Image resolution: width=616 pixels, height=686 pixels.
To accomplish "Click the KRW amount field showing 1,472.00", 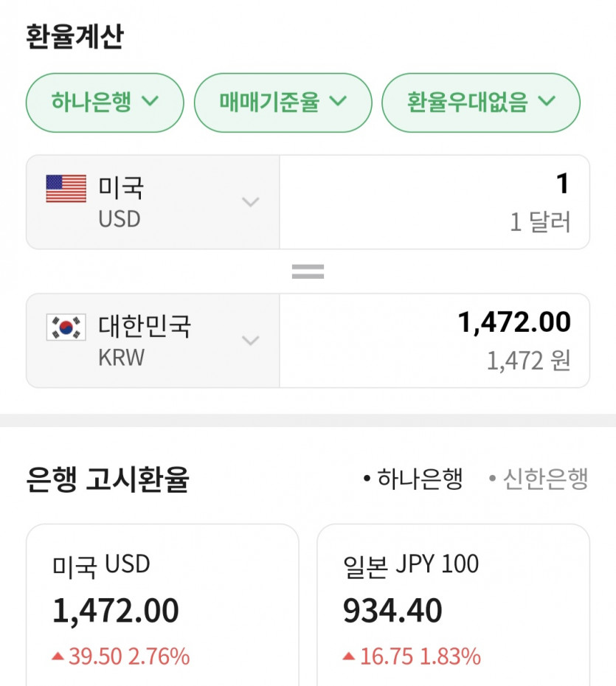I will click(435, 341).
